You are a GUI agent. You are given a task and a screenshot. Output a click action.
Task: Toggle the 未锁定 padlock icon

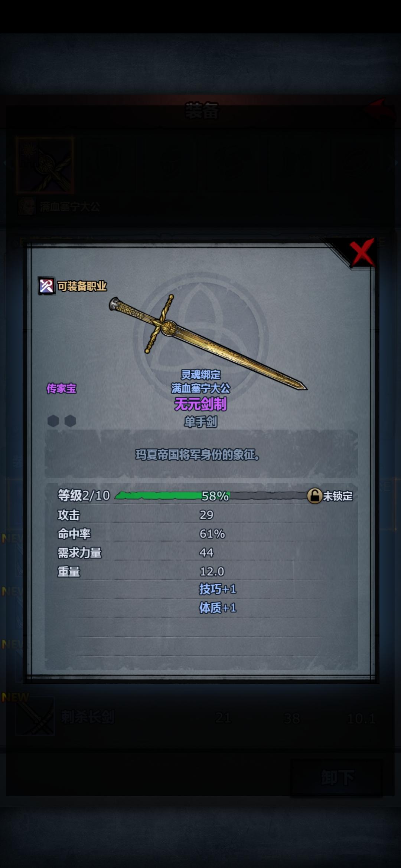point(314,496)
